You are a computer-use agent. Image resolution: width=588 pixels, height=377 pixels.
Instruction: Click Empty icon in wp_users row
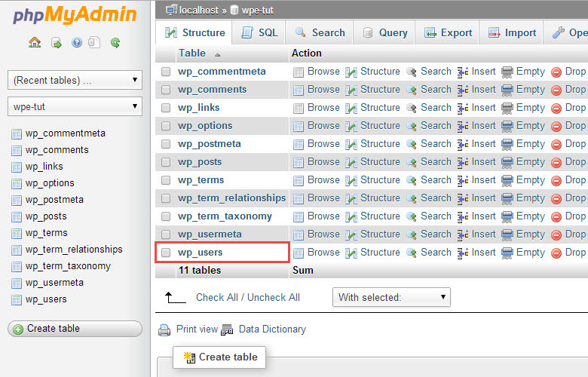click(507, 253)
